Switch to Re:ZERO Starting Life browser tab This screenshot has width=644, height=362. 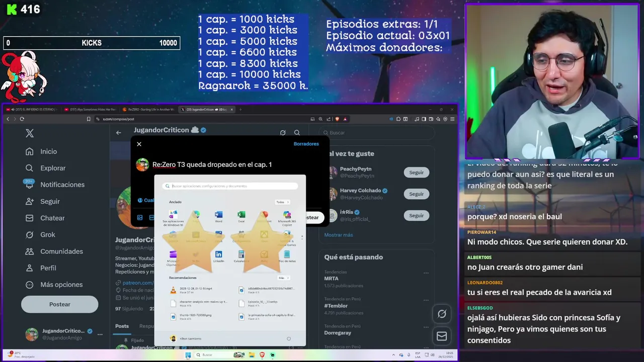[148, 109]
